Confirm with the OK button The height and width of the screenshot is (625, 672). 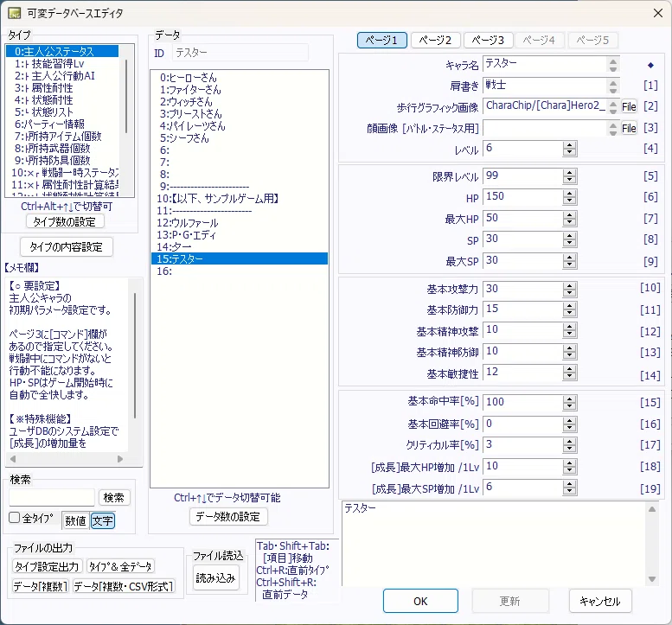[x=420, y=601]
